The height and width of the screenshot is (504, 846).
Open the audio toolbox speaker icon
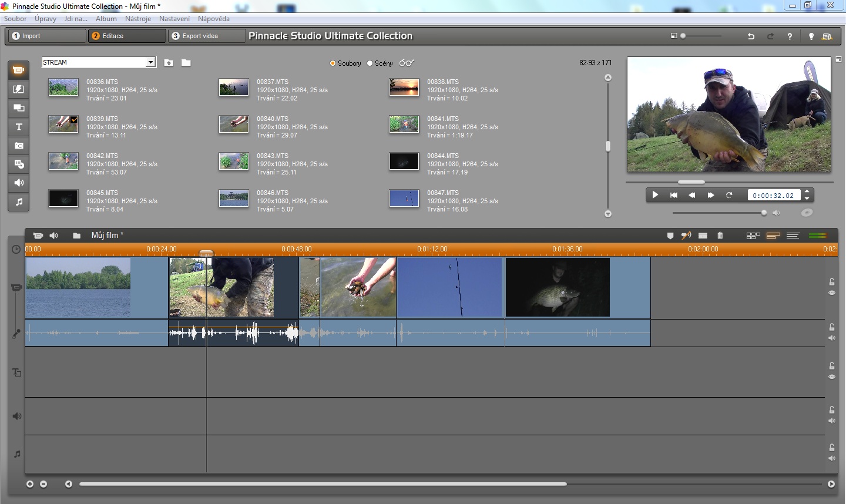[x=54, y=236]
